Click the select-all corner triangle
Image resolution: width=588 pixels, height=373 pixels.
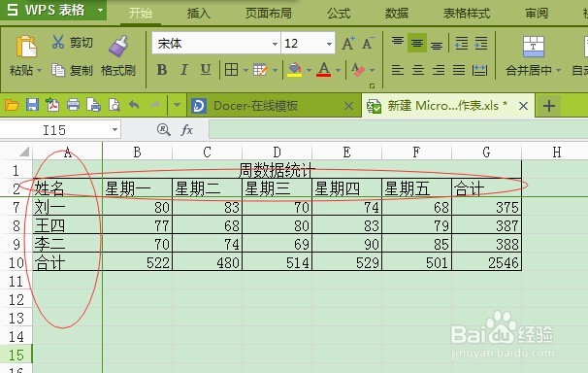(24, 152)
